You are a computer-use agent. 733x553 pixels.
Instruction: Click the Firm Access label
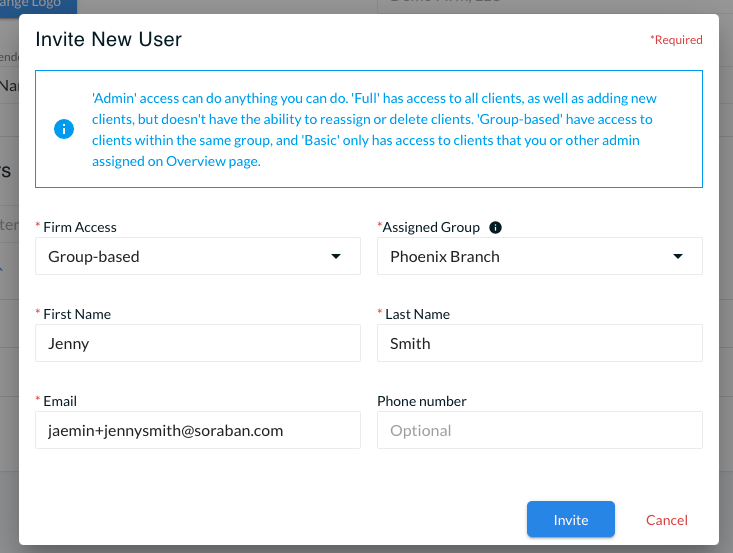click(79, 227)
